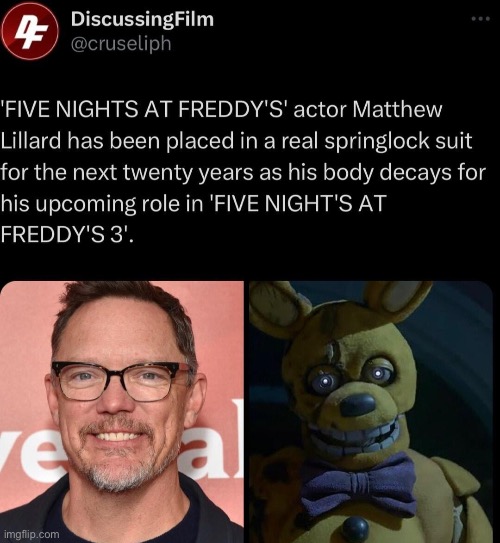This screenshot has width=500, height=543.
Task: Click the black button below the bow tie
Action: pyautogui.click(x=355, y=529)
